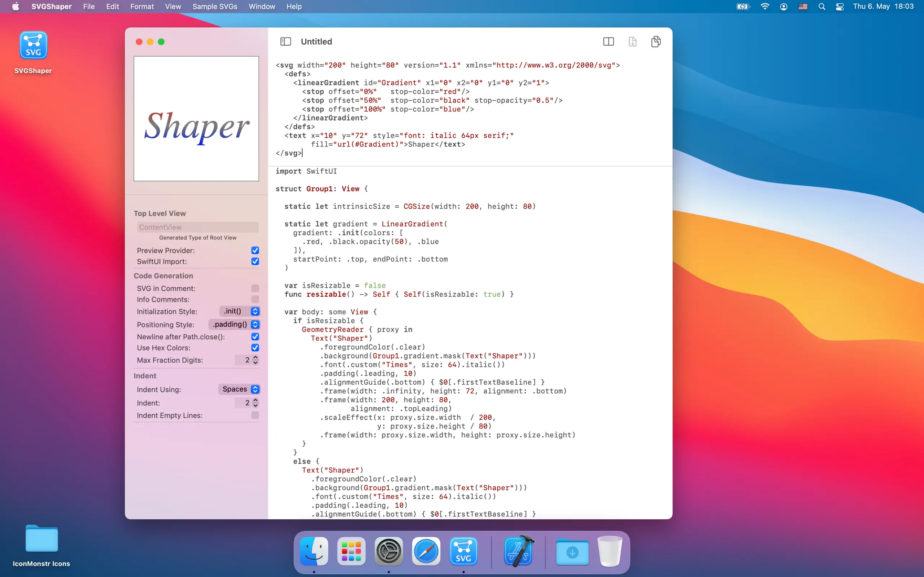Enable Indent Empty Lines checkbox
The width and height of the screenshot is (924, 577).
click(255, 415)
